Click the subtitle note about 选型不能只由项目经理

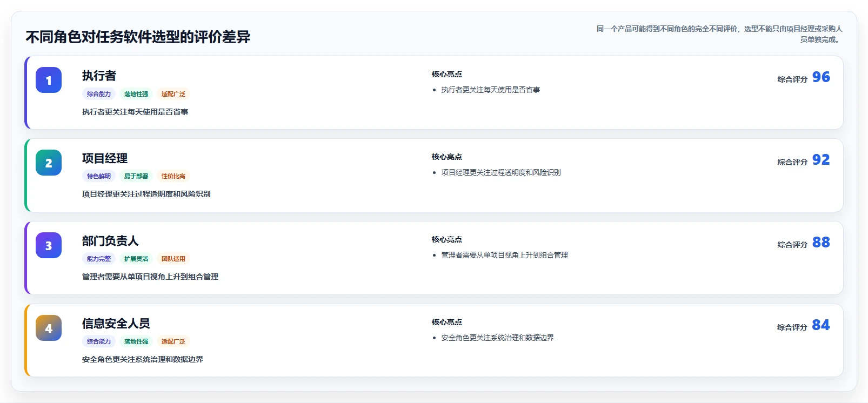click(719, 34)
